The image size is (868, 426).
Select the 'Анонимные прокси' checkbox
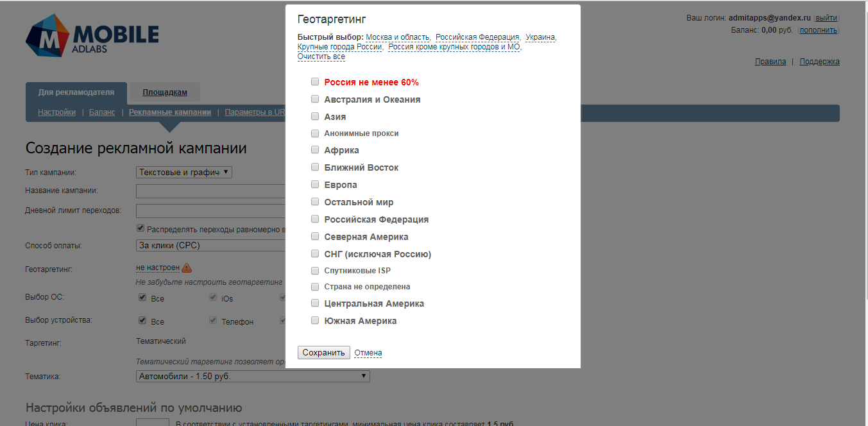[315, 133]
